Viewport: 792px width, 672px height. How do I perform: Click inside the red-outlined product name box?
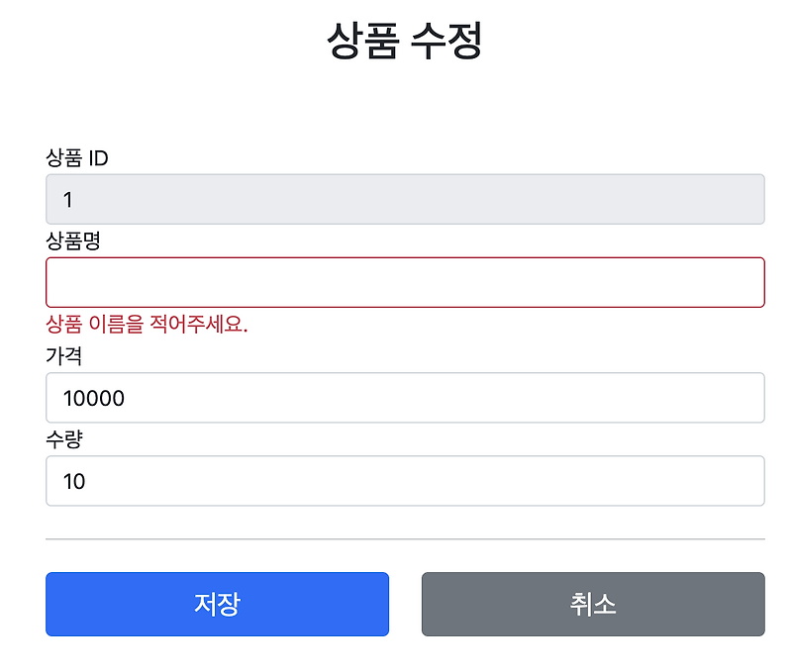click(x=404, y=282)
